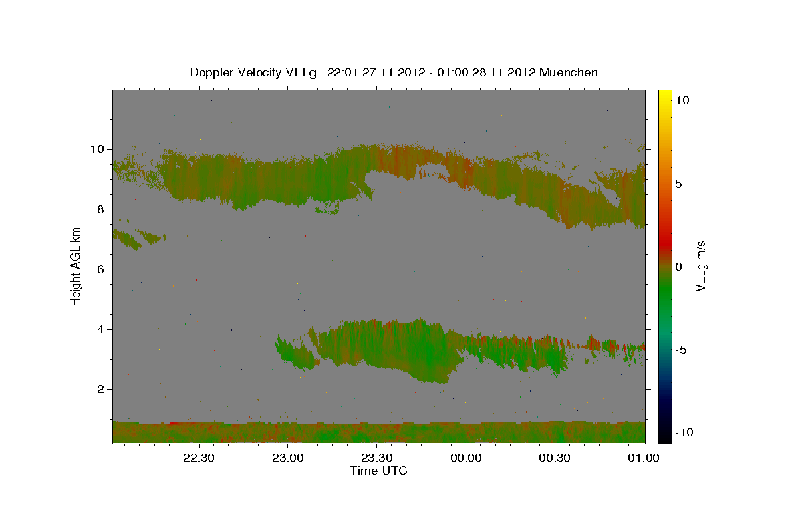Click the colorbar value -5

(681, 350)
